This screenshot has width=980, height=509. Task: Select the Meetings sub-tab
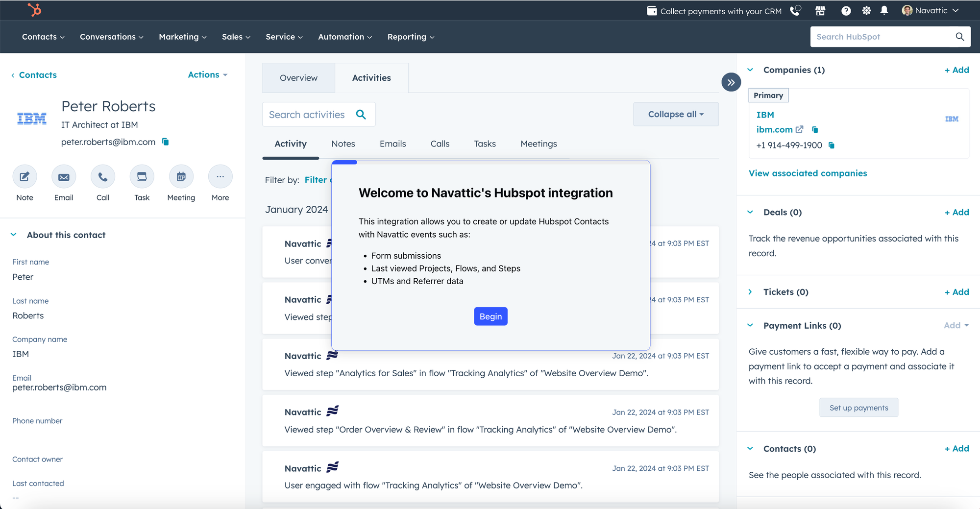coord(539,144)
